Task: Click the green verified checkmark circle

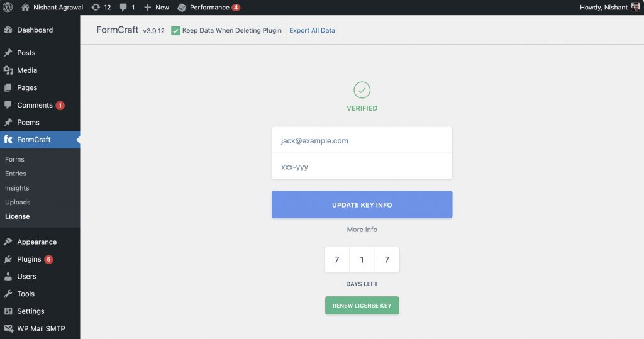Action: coord(362,90)
